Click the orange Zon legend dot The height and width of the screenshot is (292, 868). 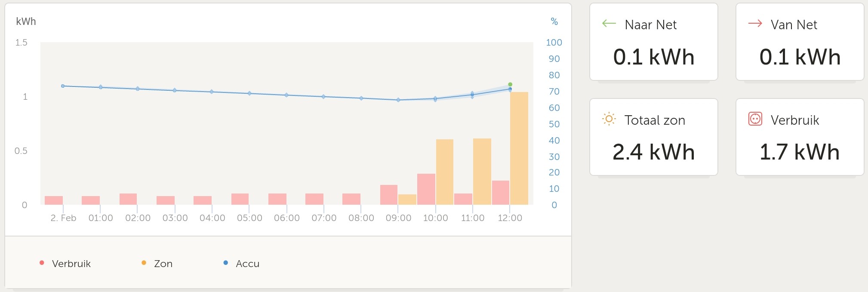pos(144,263)
